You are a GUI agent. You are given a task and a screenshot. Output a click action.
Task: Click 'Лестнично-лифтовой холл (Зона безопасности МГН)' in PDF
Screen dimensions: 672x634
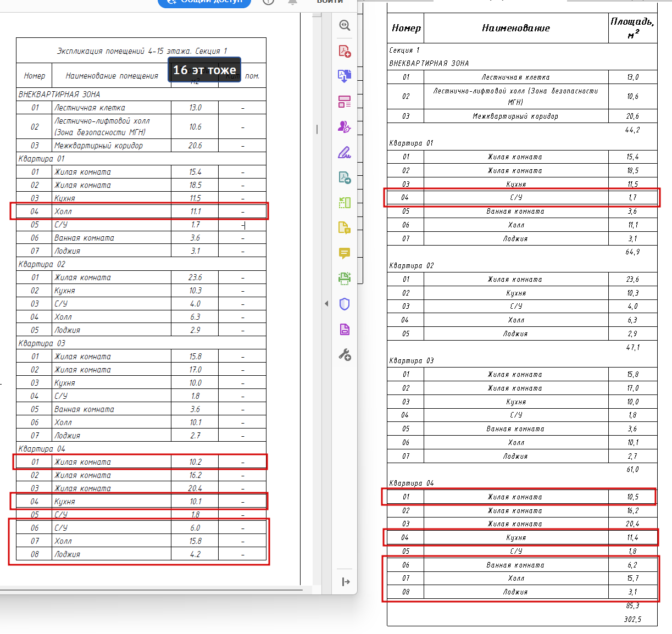click(102, 126)
